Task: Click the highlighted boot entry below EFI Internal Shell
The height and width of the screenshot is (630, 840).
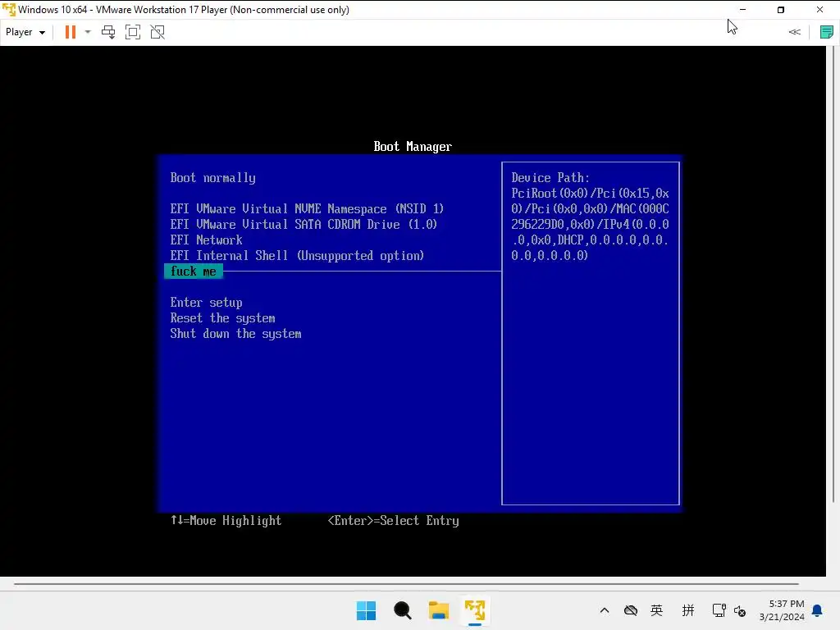Action: click(194, 272)
